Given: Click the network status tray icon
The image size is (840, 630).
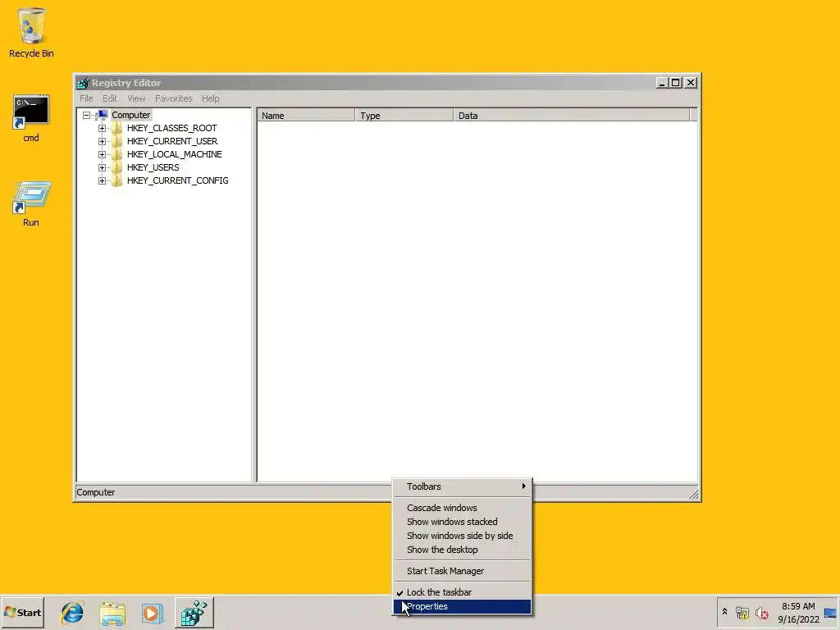Looking at the screenshot, I should pos(742,612).
